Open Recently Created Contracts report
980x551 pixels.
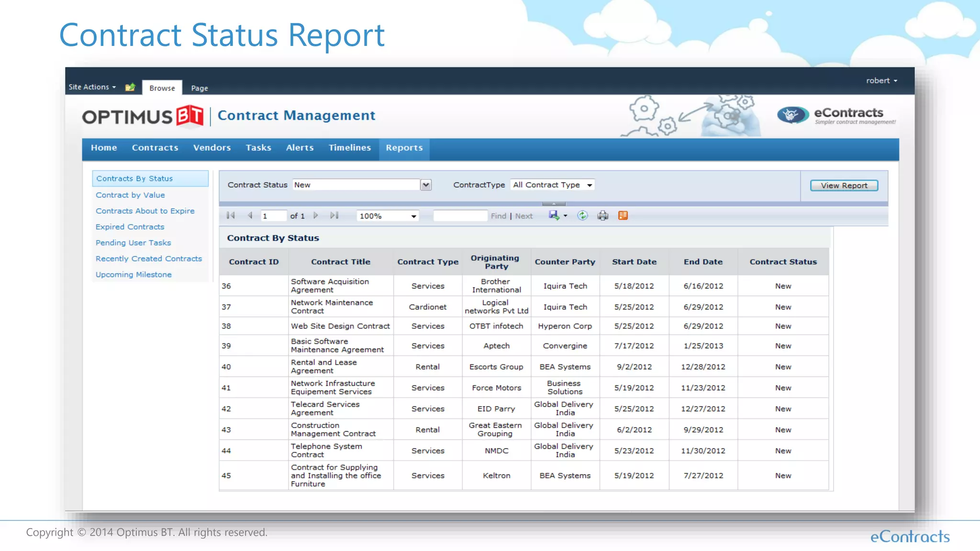point(149,259)
